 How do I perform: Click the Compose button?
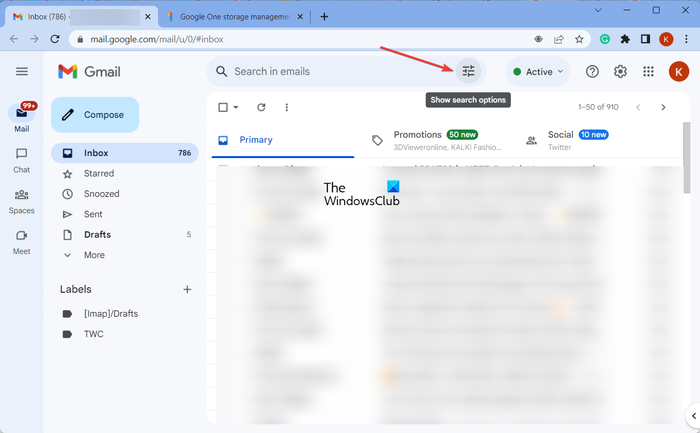coord(95,115)
